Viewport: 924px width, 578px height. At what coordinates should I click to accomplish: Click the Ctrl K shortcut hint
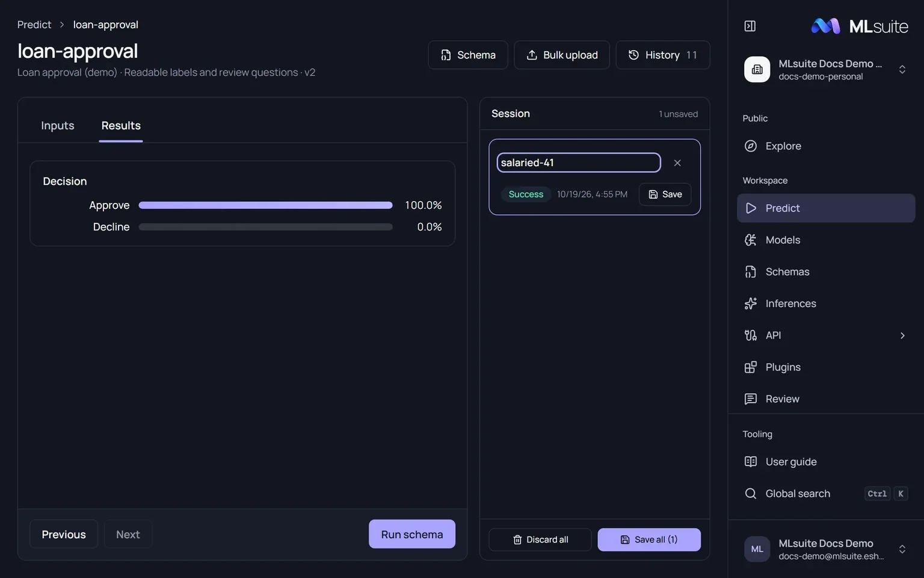(886, 494)
